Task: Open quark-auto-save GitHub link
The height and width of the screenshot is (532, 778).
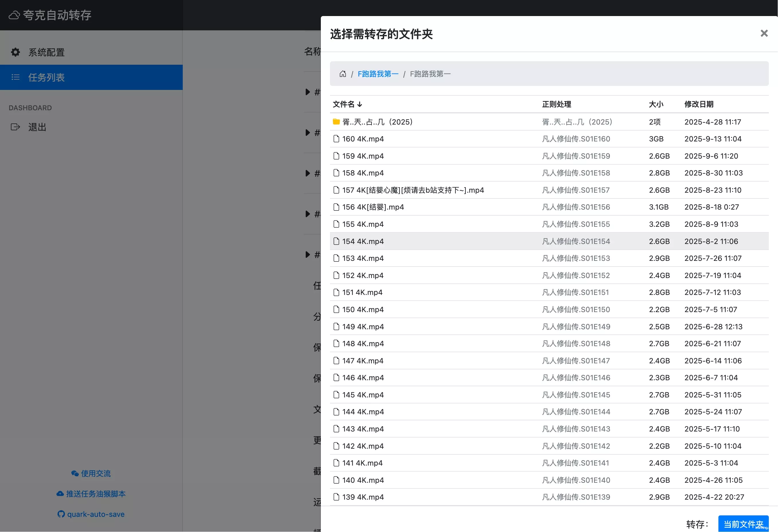Action: pos(91,514)
